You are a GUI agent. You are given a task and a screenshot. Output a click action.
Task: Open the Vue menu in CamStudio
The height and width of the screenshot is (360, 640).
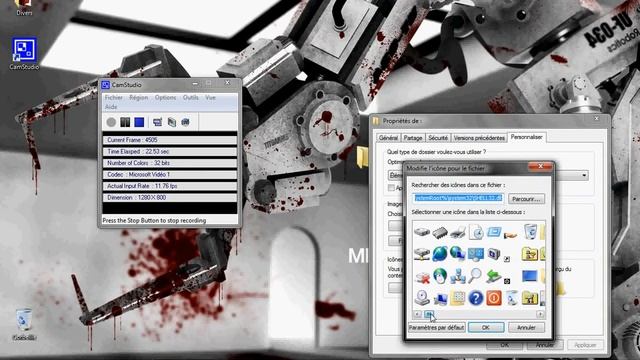click(x=210, y=98)
